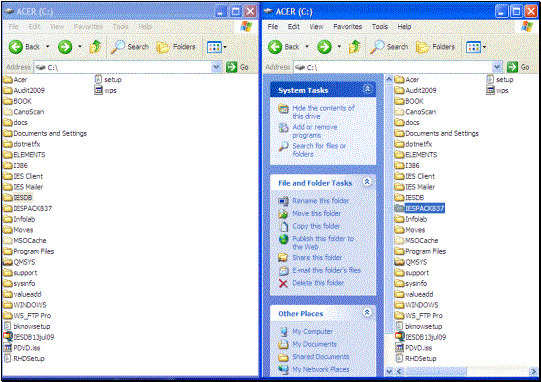The image size is (541, 382).
Task: Select wps file in left window
Action: tap(106, 90)
